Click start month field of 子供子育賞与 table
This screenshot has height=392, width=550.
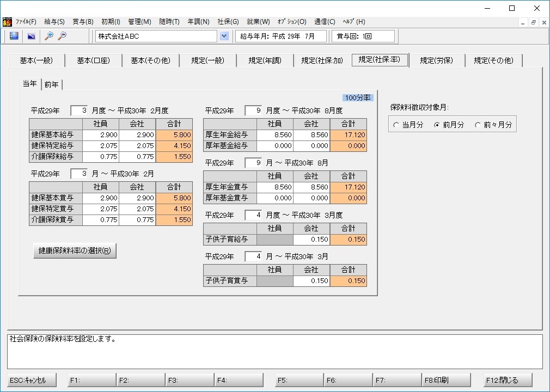tap(253, 256)
